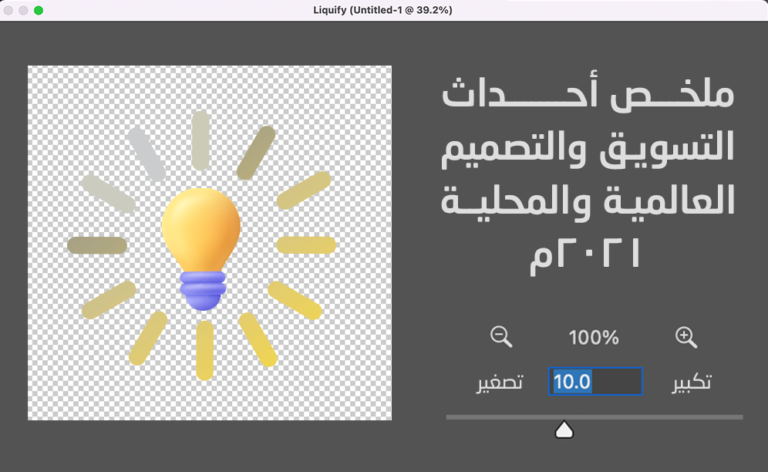Click the slider's white triangle handle
This screenshot has width=768, height=472.
coord(564,430)
